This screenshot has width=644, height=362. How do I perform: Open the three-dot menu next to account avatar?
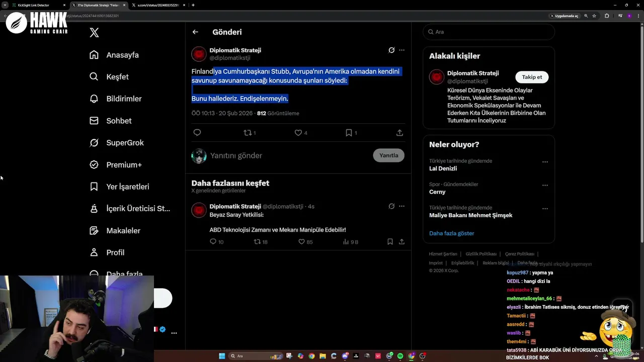point(174,333)
